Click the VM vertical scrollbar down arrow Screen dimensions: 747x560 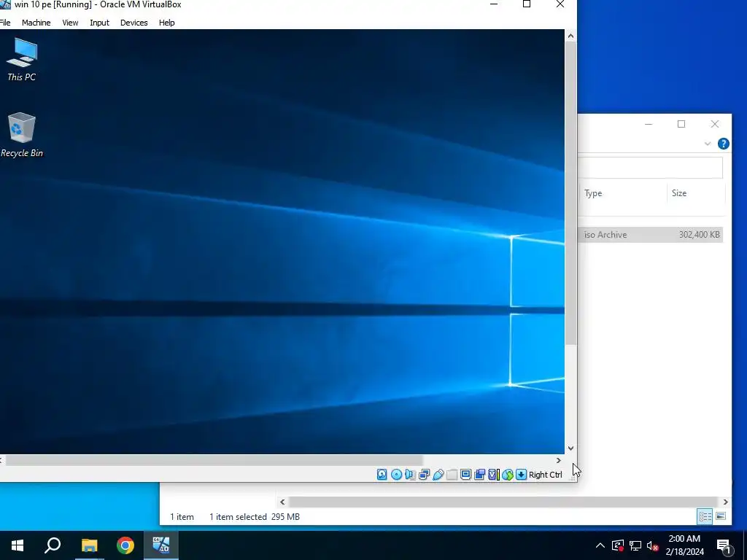point(570,448)
